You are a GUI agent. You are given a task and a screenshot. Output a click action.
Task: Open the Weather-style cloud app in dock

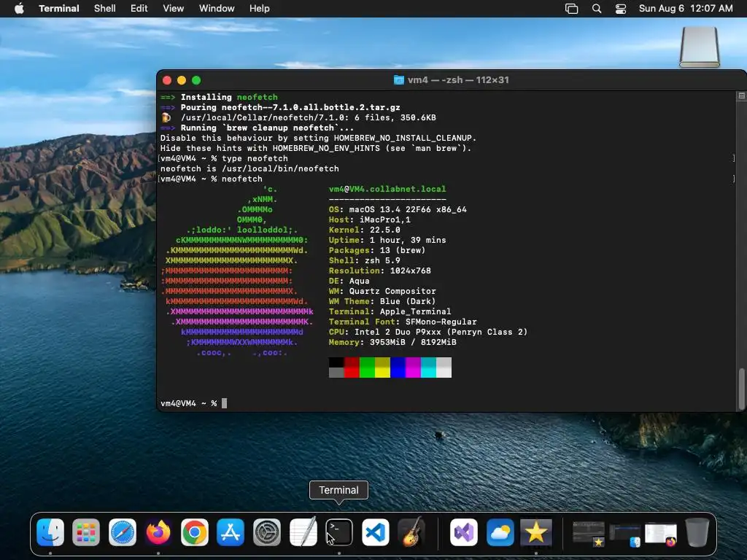pos(500,532)
